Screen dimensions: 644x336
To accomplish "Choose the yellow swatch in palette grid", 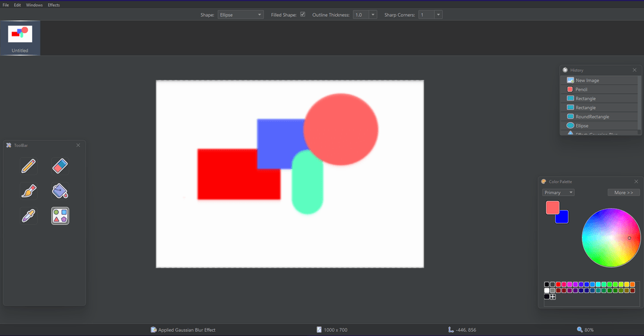I will click(x=627, y=284).
